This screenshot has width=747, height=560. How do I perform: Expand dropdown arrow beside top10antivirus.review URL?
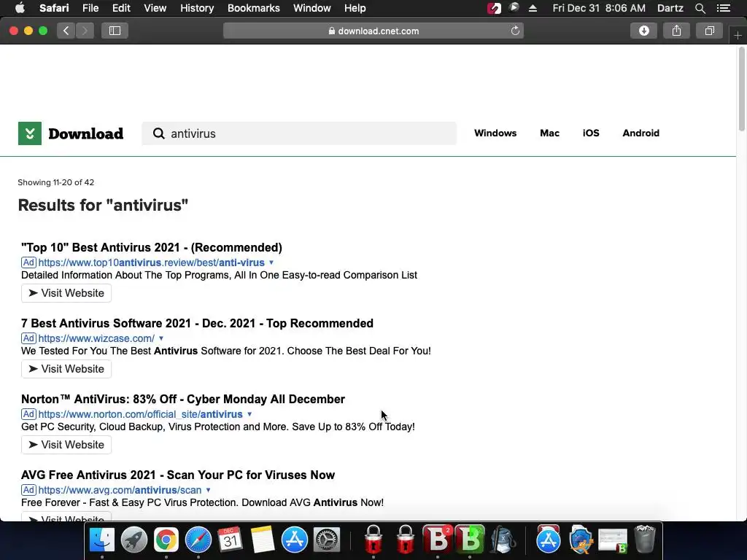pyautogui.click(x=271, y=262)
